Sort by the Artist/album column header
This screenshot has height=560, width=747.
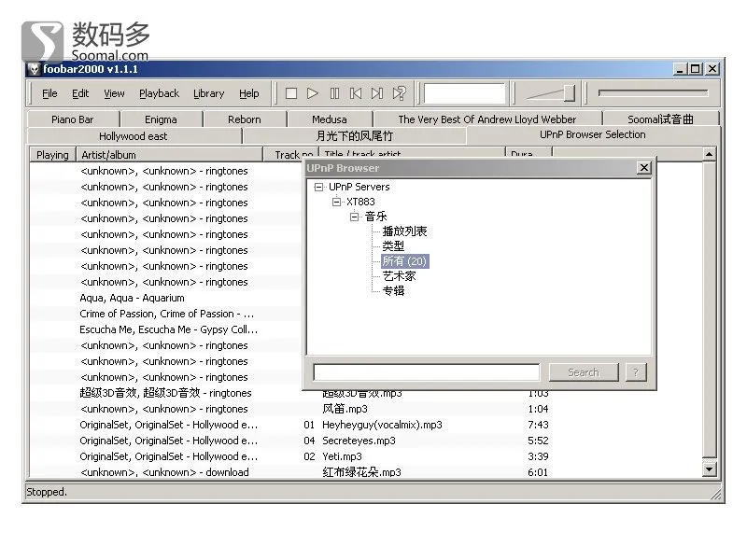coord(169,155)
